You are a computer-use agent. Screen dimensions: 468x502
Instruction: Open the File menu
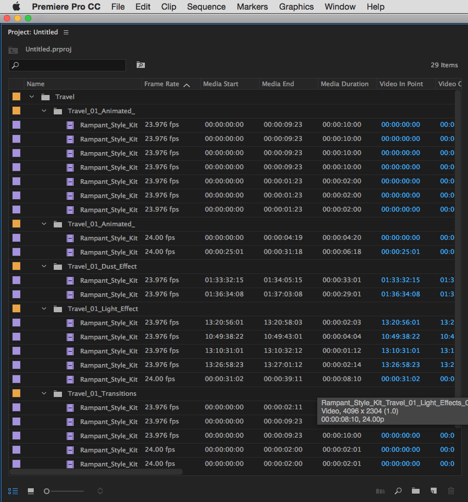click(118, 7)
